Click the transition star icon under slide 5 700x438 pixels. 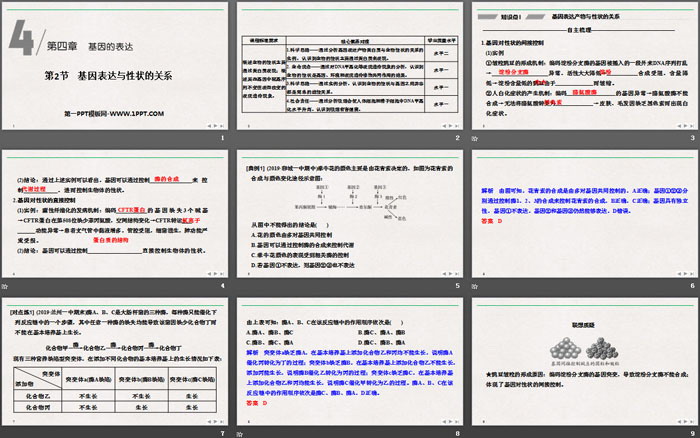click(x=240, y=285)
